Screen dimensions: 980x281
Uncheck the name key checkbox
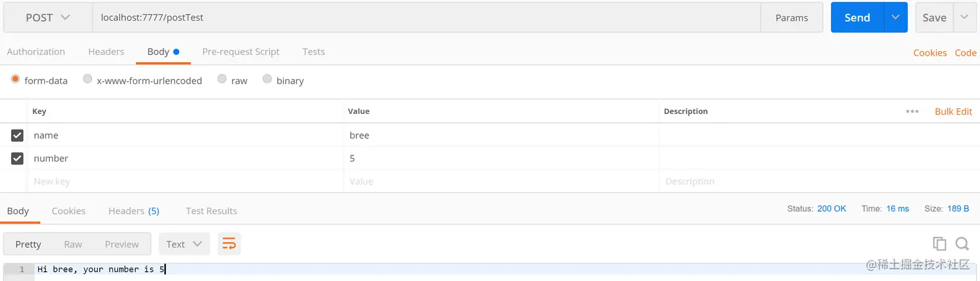pyautogui.click(x=17, y=135)
